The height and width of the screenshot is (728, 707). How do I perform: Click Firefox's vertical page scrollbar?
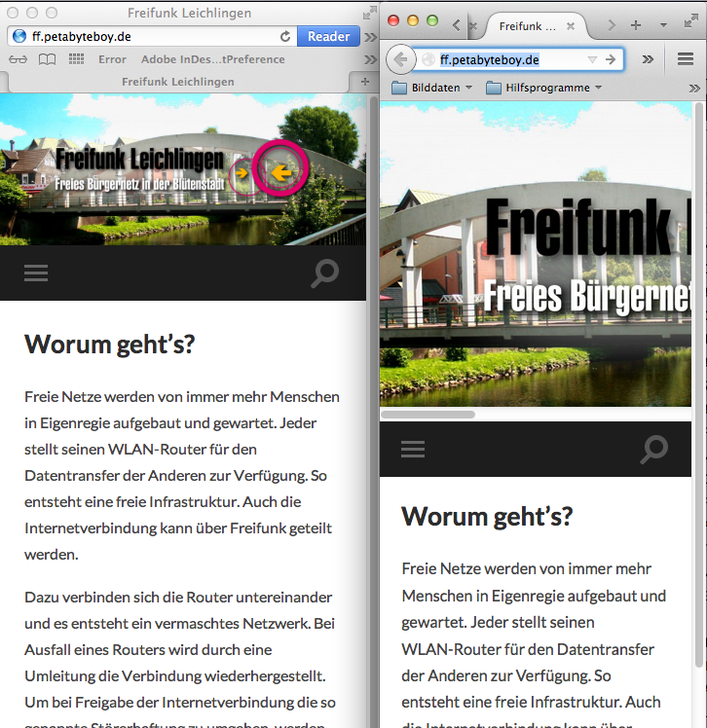[698, 385]
